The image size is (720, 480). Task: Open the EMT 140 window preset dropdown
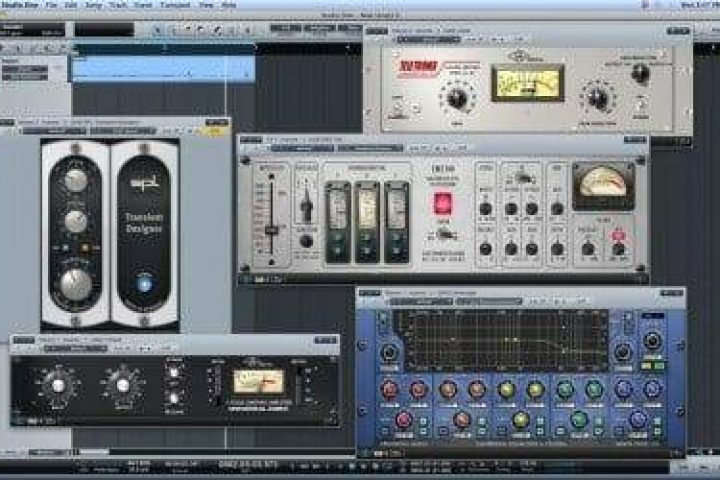[x=302, y=148]
